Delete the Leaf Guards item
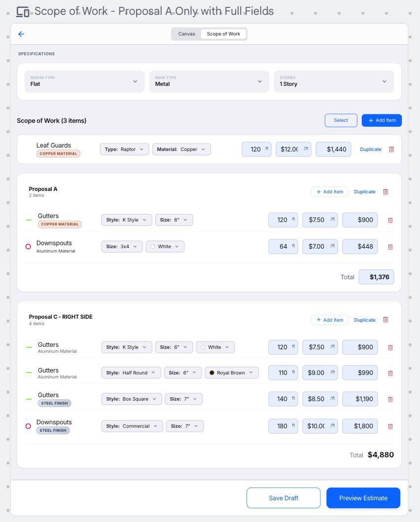 pyautogui.click(x=391, y=149)
